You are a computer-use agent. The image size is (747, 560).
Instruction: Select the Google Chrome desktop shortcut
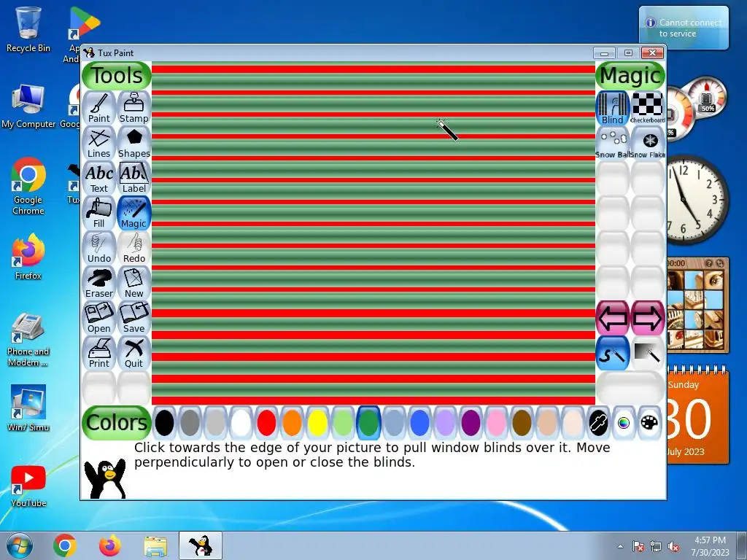coord(28,186)
